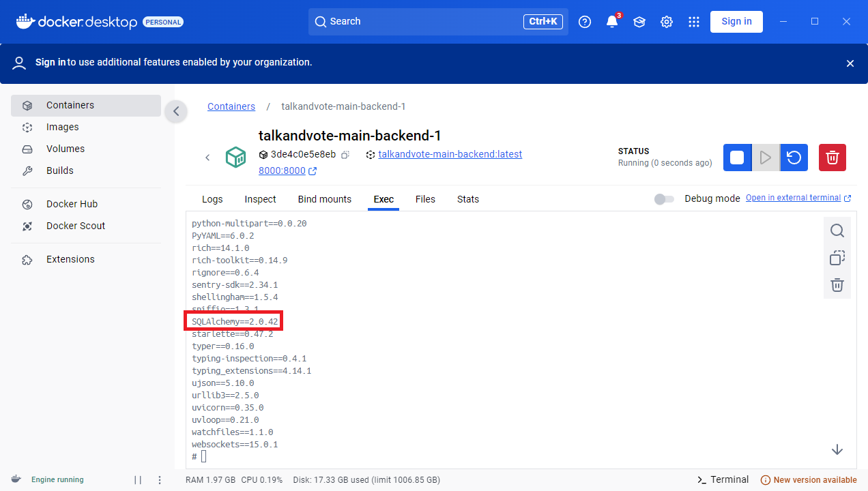Open the 8000:8000 port link
The image size is (868, 491).
pyautogui.click(x=282, y=170)
